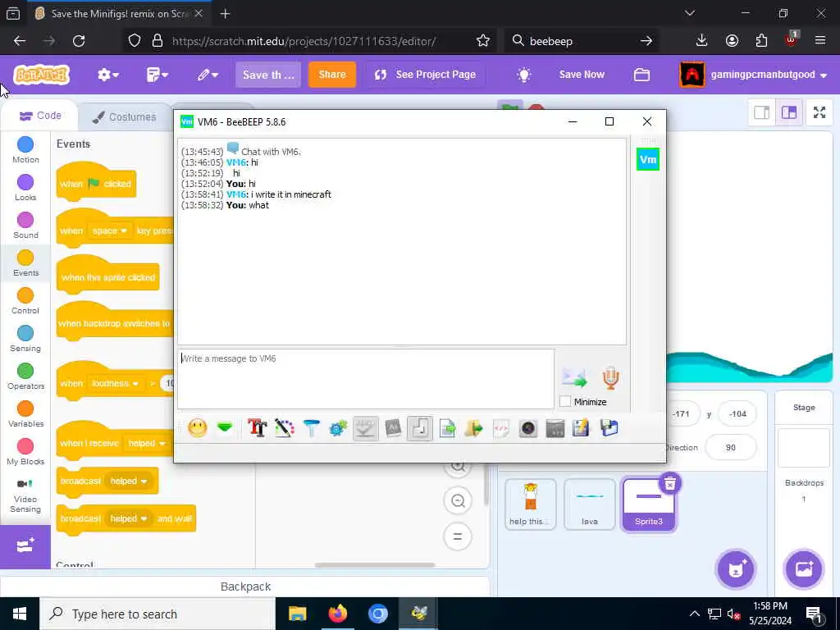The height and width of the screenshot is (630, 840).
Task: Open the Scratch settings gear menu
Action: point(107,75)
